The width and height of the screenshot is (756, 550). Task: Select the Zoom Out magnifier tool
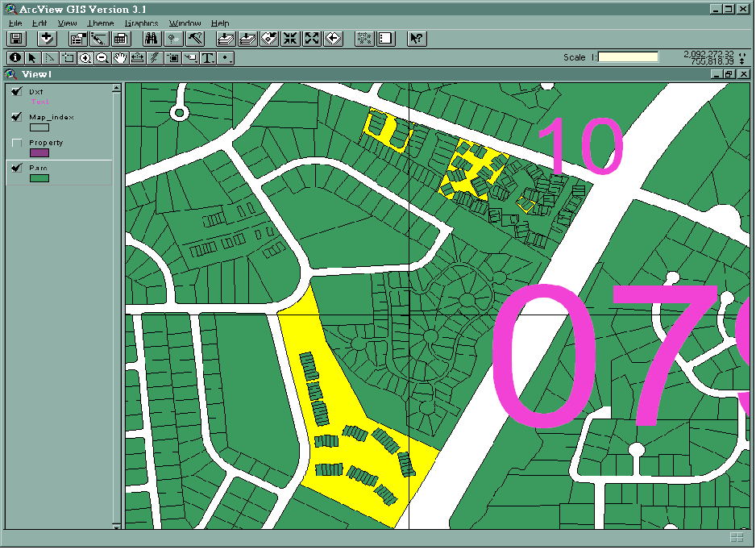click(102, 58)
